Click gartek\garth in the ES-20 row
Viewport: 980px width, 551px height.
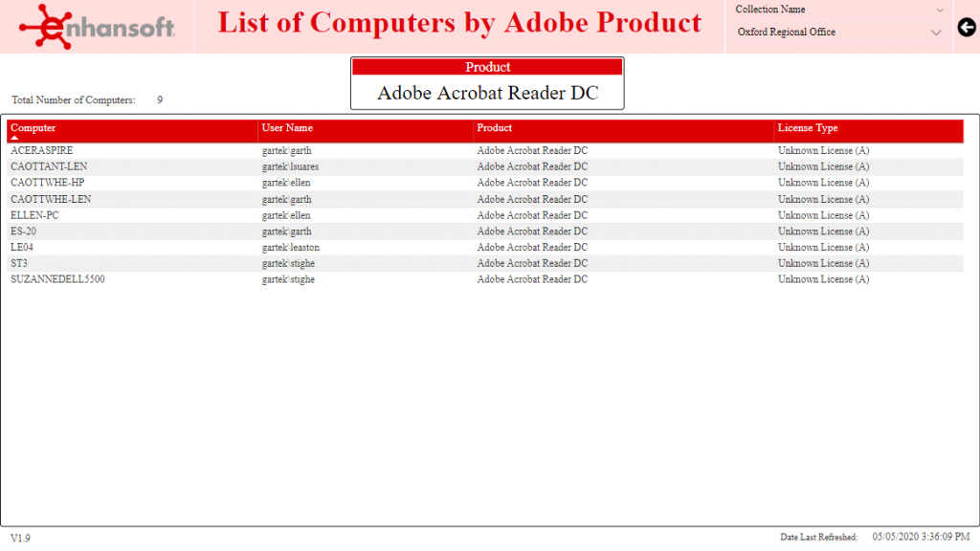[x=286, y=231]
